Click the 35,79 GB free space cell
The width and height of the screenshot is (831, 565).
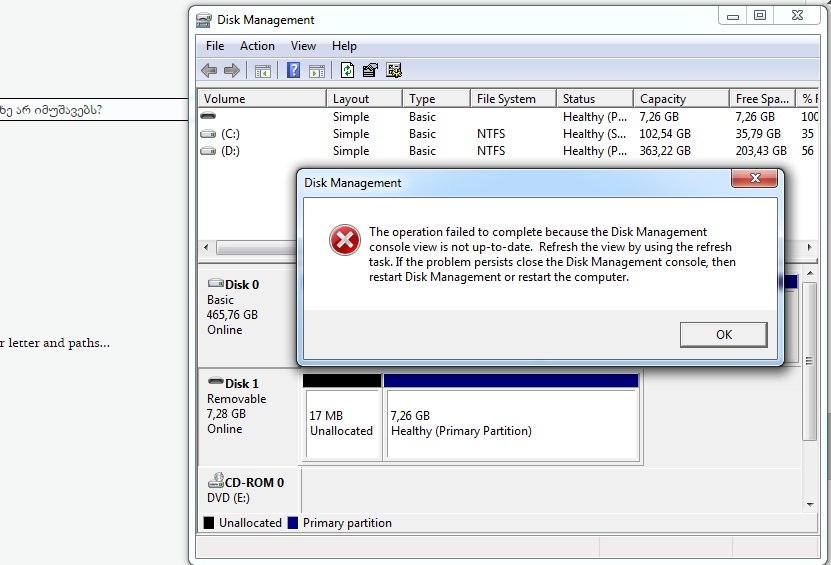pos(758,134)
